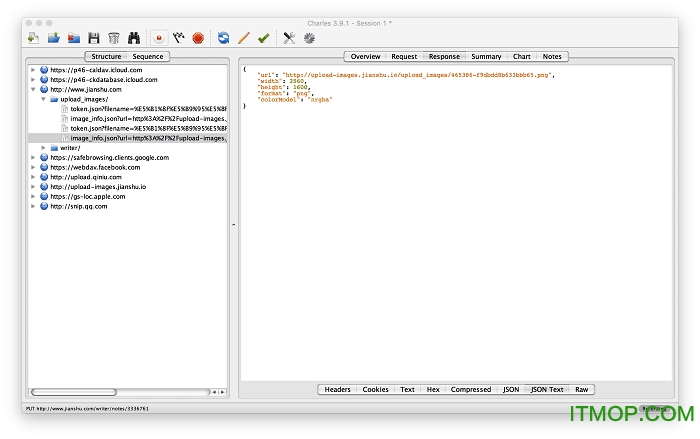Toggle breakpoints with the red hexagon icon

point(198,38)
